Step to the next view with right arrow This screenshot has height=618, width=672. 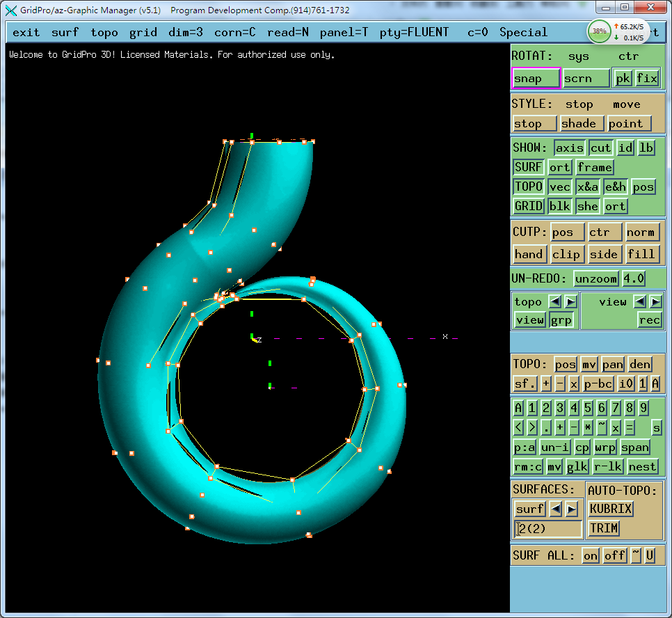point(655,301)
